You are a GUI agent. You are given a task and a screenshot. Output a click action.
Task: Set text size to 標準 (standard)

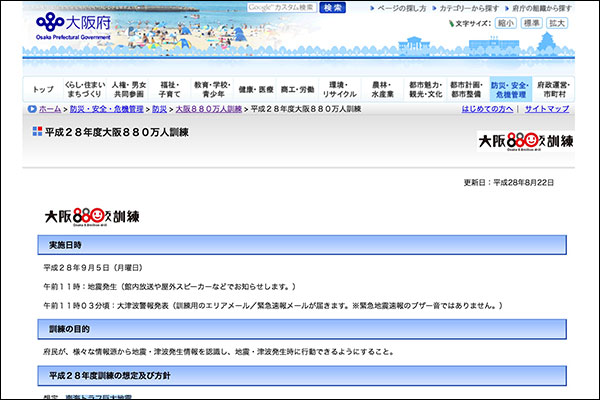click(532, 23)
